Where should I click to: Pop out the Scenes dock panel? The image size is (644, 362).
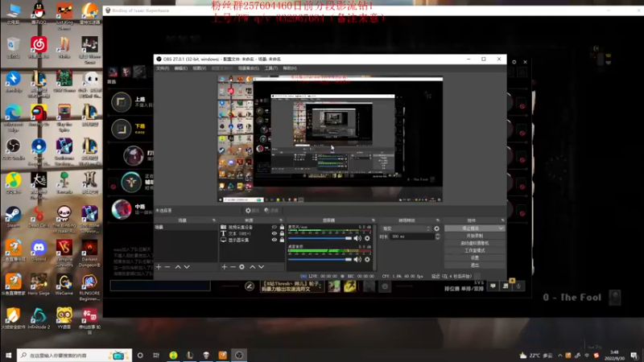point(213,220)
